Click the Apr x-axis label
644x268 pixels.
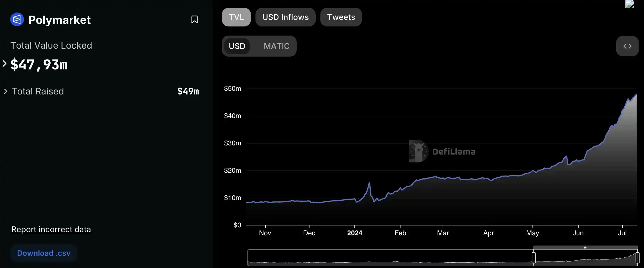(488, 233)
